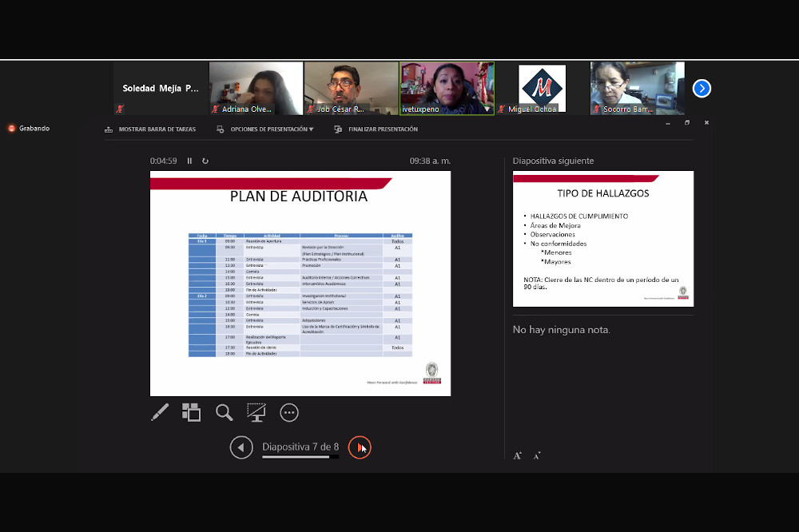
Task: Decrease the notes text size
Action: 537,455
